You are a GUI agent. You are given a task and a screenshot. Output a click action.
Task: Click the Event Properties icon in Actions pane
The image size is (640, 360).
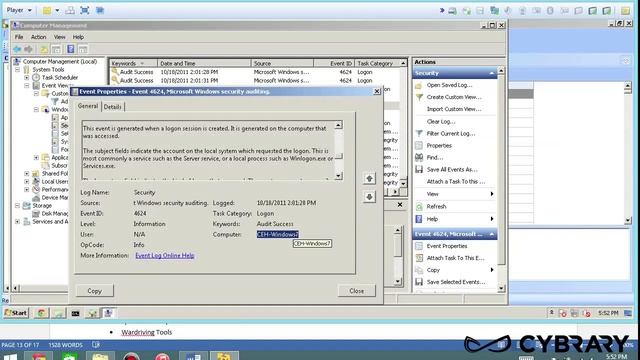pos(419,246)
